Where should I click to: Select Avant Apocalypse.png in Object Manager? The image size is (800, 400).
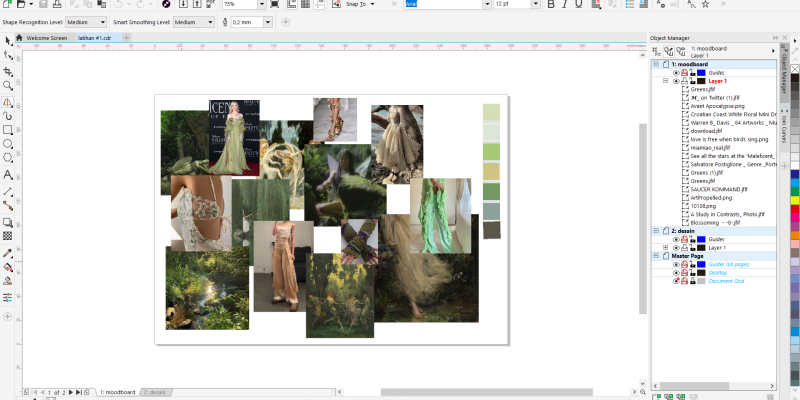tap(717, 106)
